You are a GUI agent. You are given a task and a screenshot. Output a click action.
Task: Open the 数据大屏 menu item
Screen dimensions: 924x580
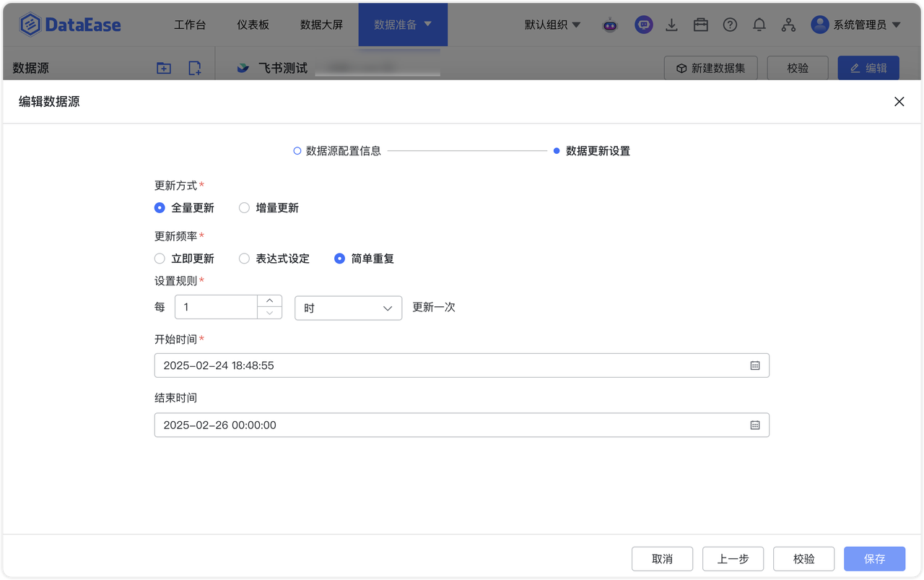[x=322, y=24]
